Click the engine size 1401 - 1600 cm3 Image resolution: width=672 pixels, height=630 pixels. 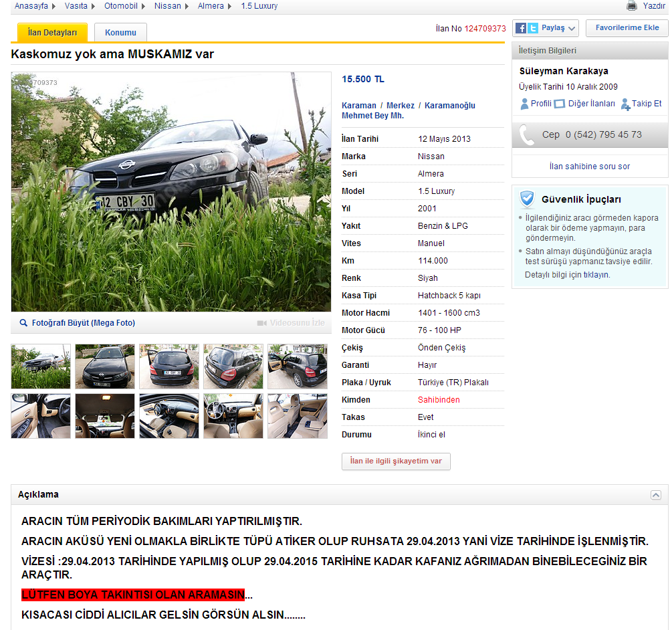point(449,313)
